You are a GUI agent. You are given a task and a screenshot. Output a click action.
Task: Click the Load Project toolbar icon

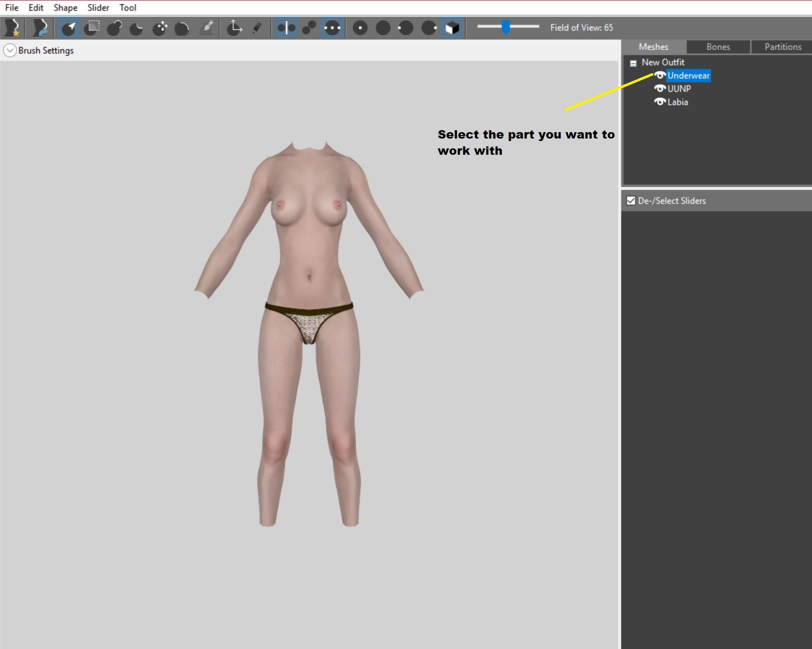point(40,28)
